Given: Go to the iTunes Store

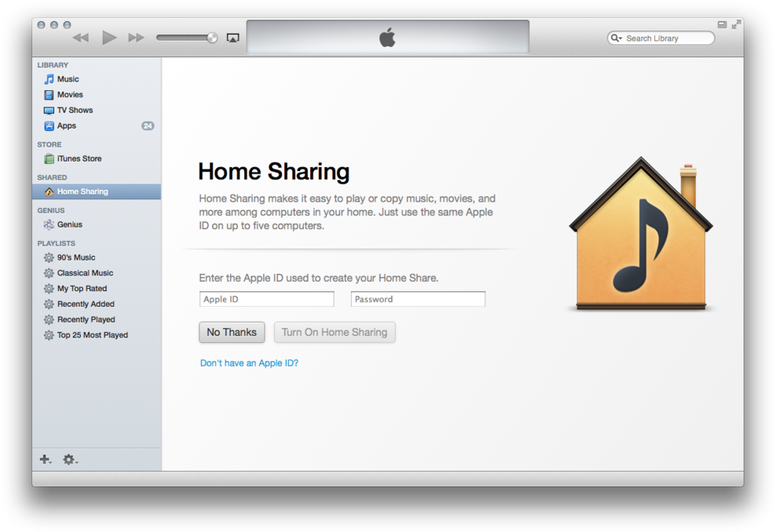Looking at the screenshot, I should pyautogui.click(x=97, y=159).
